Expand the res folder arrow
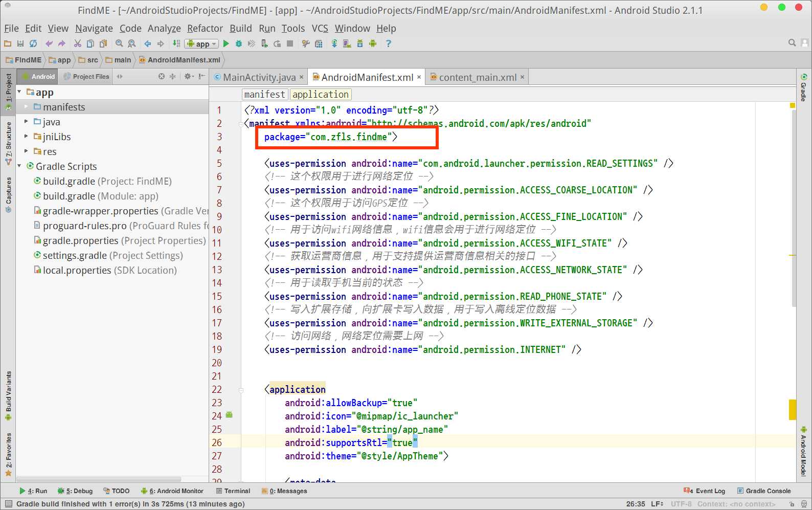 (26, 151)
